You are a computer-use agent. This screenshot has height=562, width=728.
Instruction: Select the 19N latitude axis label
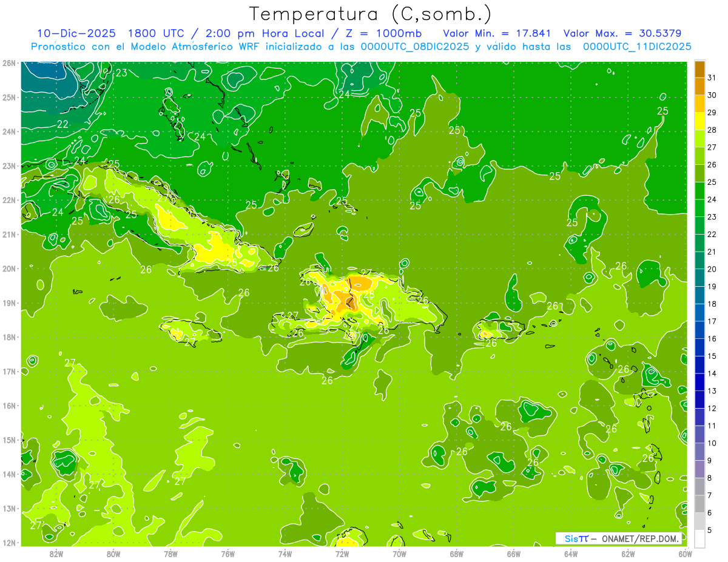[x=8, y=303]
